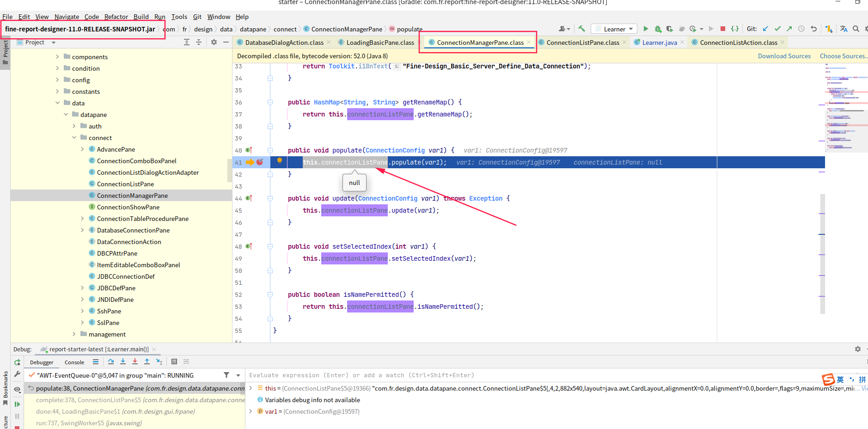This screenshot has height=429, width=868.
Task: Click the Build Project hammer icon
Action: 581,29
